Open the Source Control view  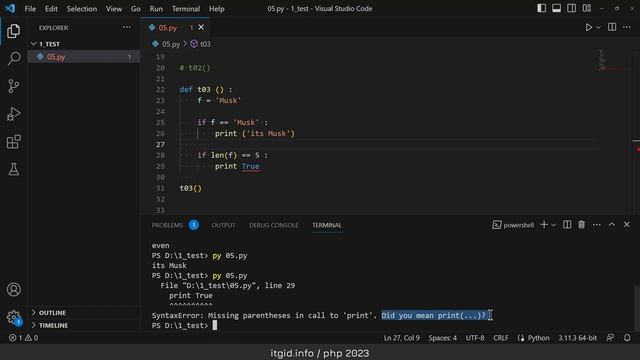(13, 86)
